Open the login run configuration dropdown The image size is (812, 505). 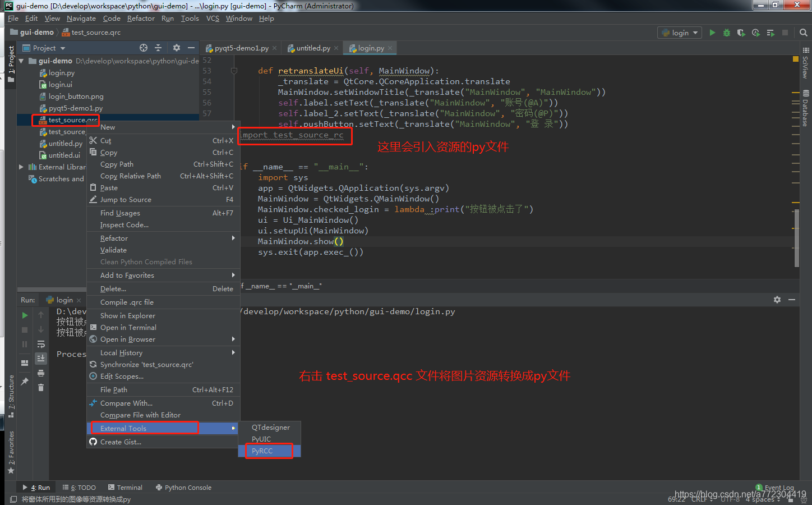click(x=680, y=33)
